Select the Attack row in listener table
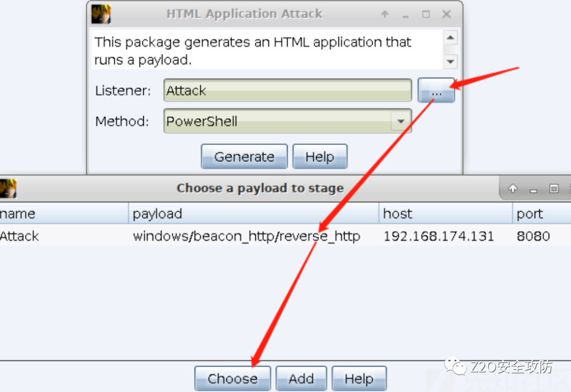571x392 pixels. click(285, 236)
